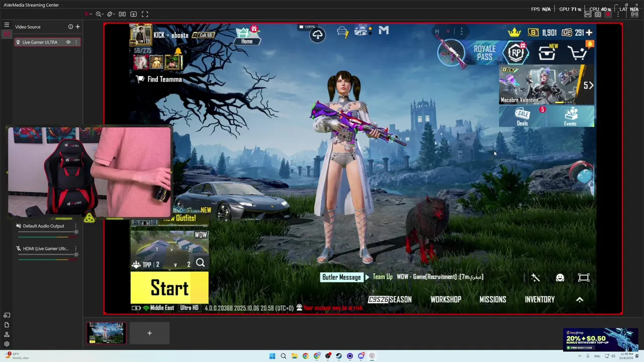644x362 pixels.
Task: Add a new video source
Action: [77, 27]
